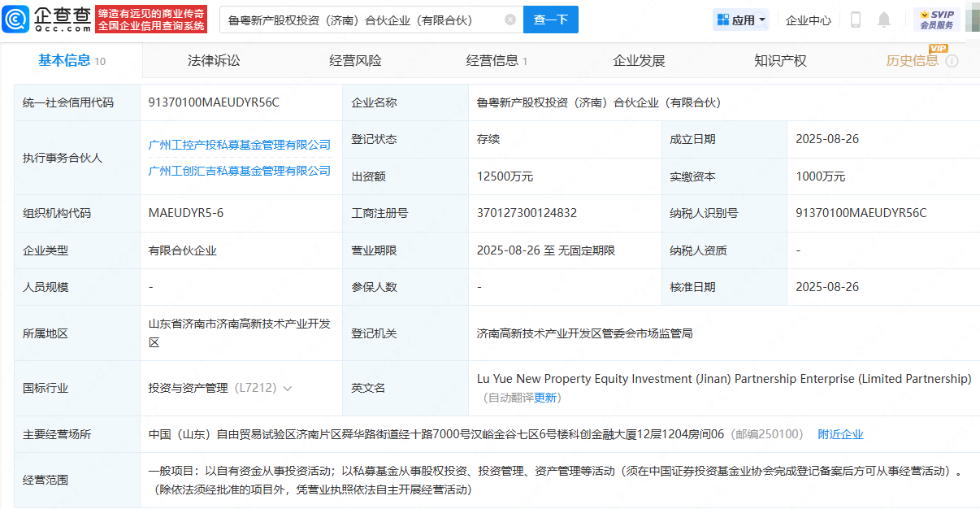This screenshot has height=509, width=980.
Task: Click the 经营范围 description text
Action: [x=555, y=480]
